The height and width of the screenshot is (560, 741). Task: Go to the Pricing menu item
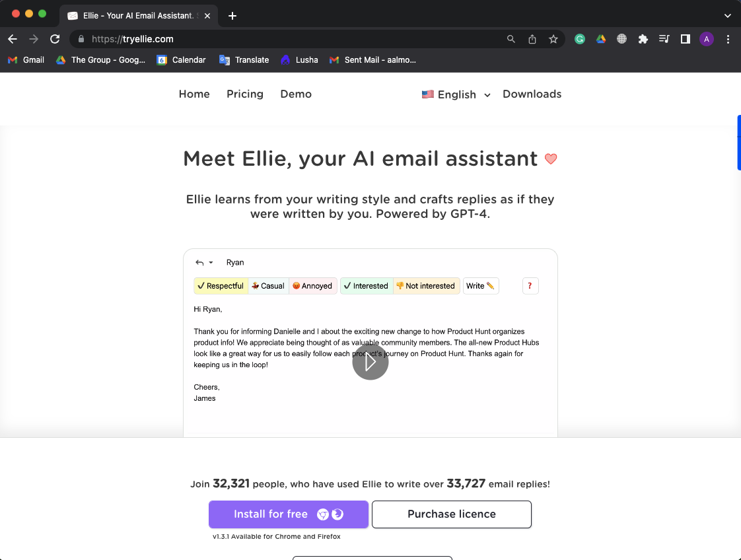245,94
